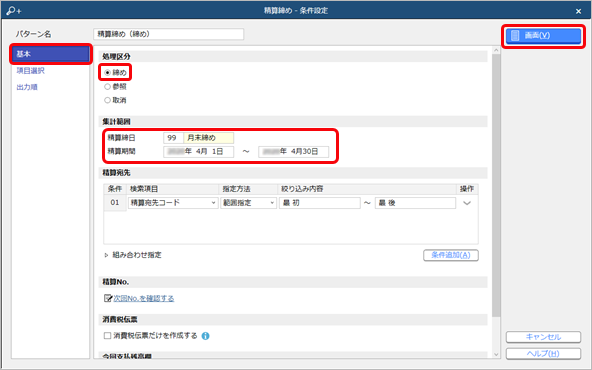Click the 画面(V) button
The height and width of the screenshot is (370, 592).
(x=543, y=35)
